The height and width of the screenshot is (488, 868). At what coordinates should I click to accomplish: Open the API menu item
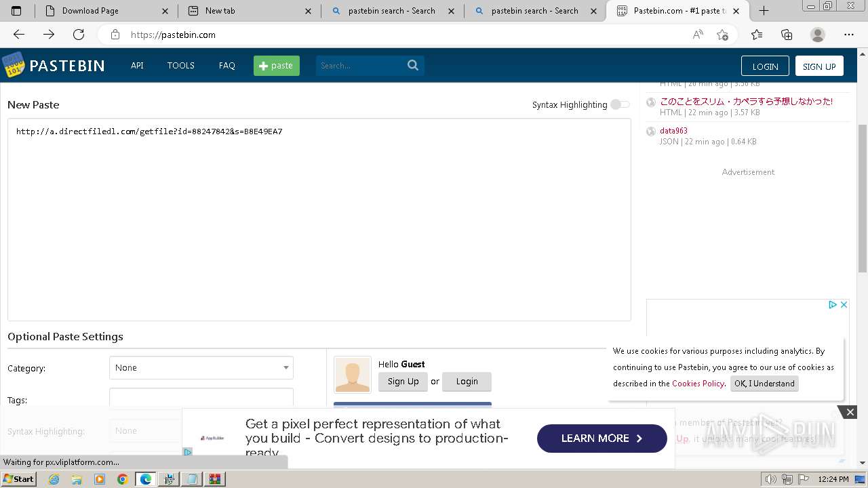tap(137, 66)
